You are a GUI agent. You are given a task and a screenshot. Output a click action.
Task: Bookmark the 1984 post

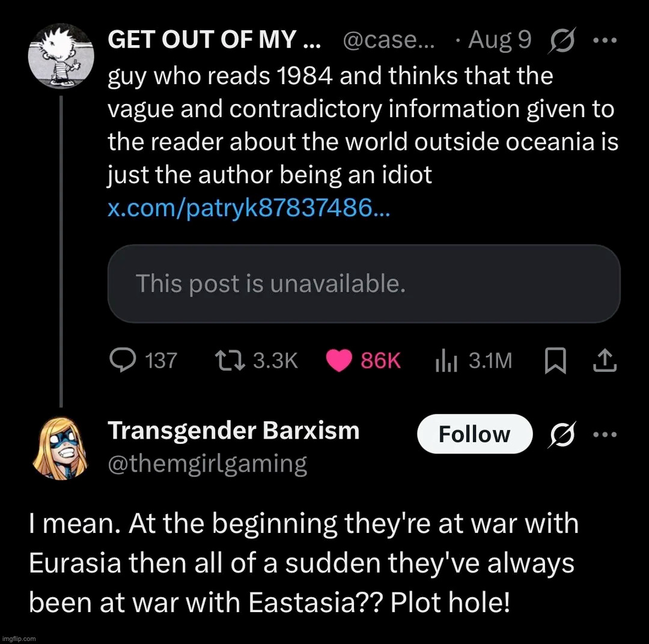(555, 360)
